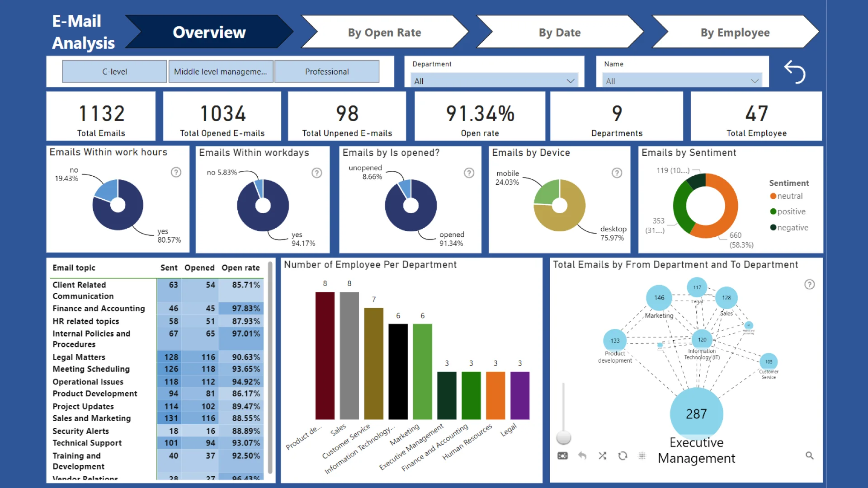Click the unopened slice in opened pie

(406, 189)
